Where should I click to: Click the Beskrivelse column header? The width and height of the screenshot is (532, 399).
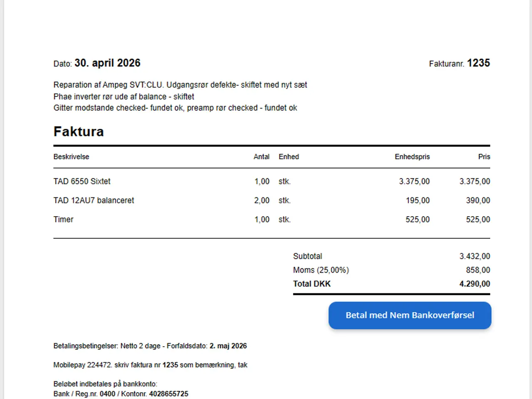[71, 157]
